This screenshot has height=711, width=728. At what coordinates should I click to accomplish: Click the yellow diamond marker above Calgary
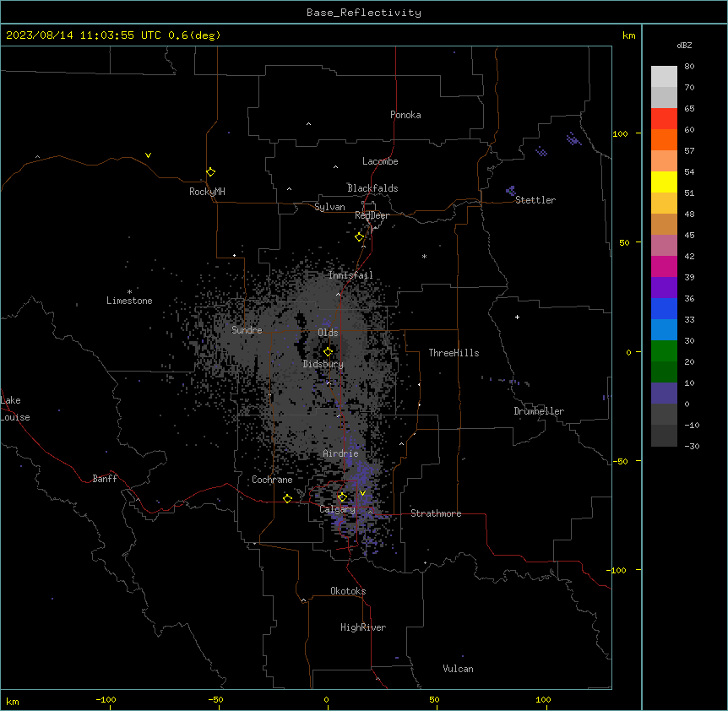coord(342,497)
